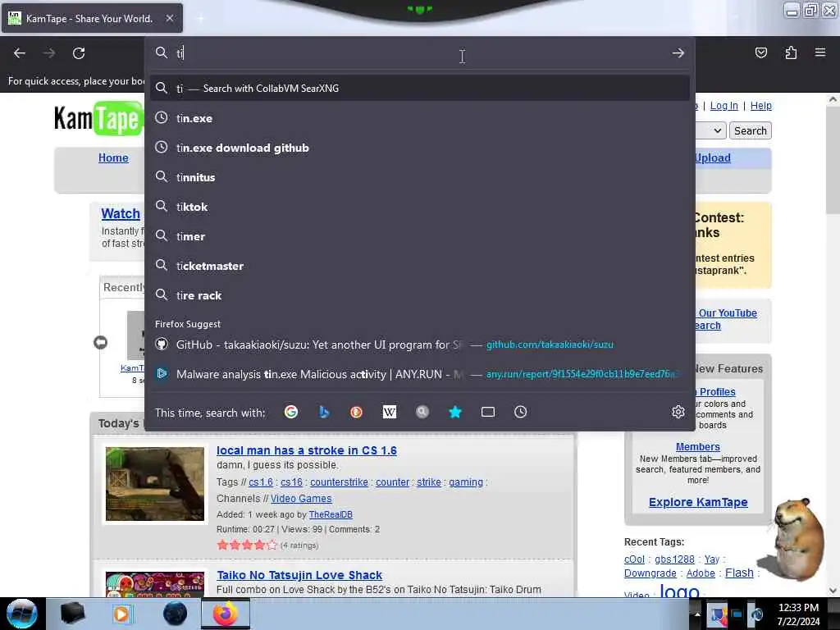
Task: Select 'ti — Search with CollabVM SearXNG' row
Action: pyautogui.click(x=420, y=89)
